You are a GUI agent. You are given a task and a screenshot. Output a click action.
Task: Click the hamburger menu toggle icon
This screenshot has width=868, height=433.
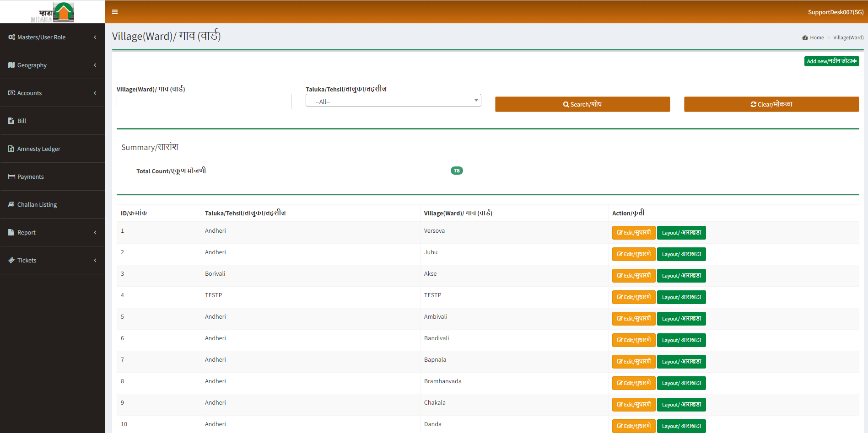(115, 12)
